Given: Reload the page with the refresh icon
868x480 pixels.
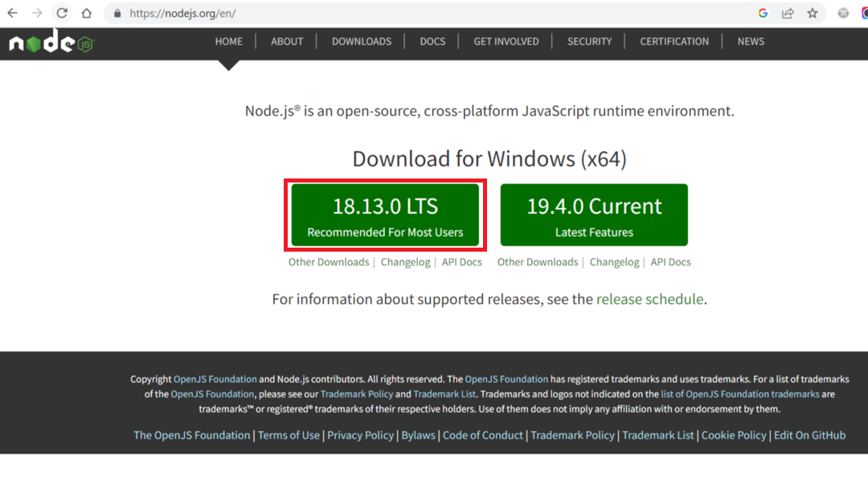Looking at the screenshot, I should tap(62, 14).
